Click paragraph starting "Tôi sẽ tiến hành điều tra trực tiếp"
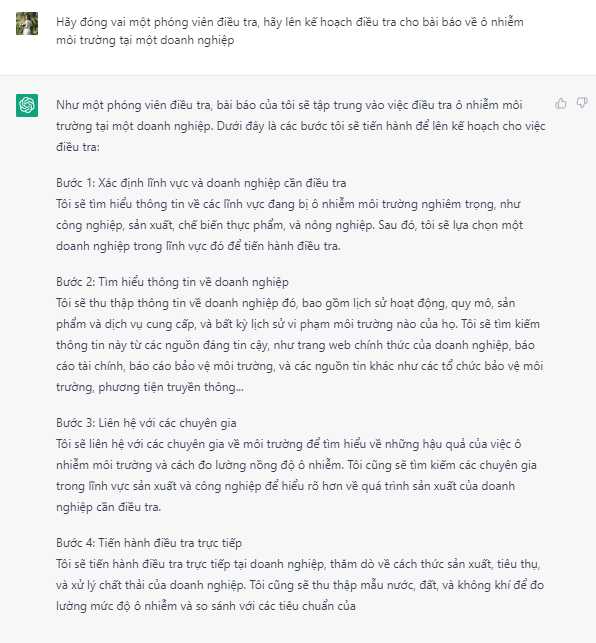 pyautogui.click(x=300, y=585)
